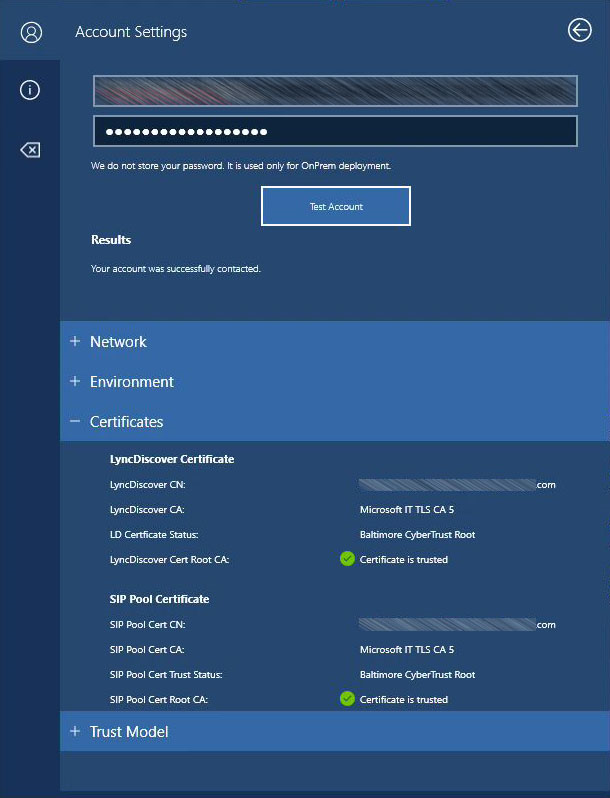Collapse the Certificates section
Viewport: 610px width, 798px height.
(126, 422)
